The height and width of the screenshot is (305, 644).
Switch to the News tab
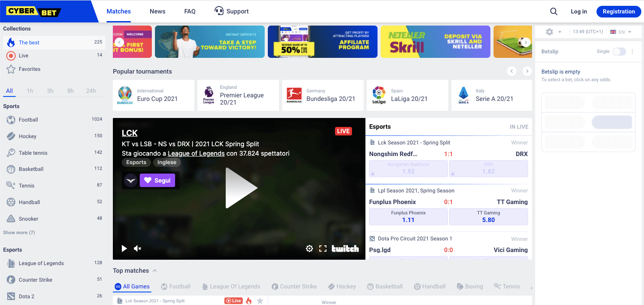tap(157, 11)
